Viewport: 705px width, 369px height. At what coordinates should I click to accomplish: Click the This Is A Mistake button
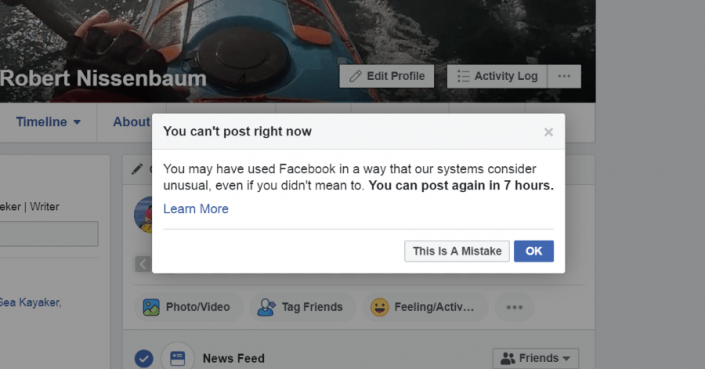pos(457,251)
